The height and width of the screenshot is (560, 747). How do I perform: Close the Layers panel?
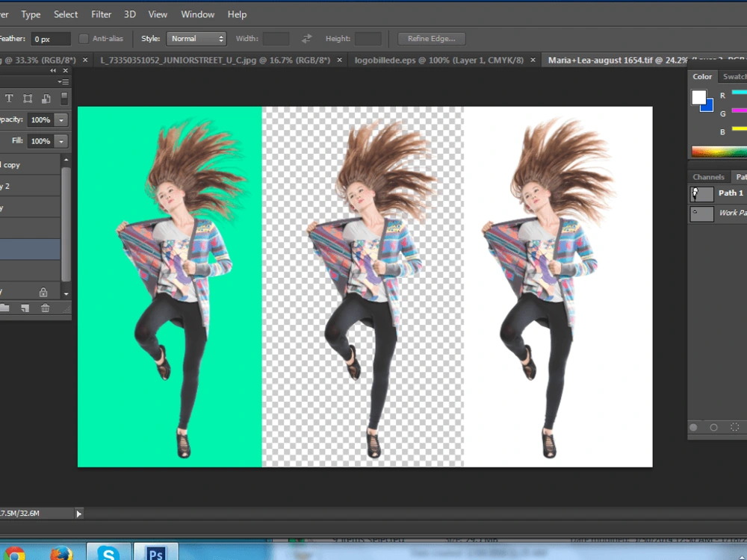(65, 70)
